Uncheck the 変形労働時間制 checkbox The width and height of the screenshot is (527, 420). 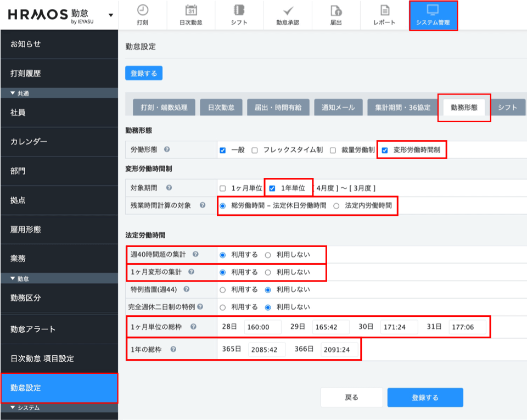(x=385, y=150)
